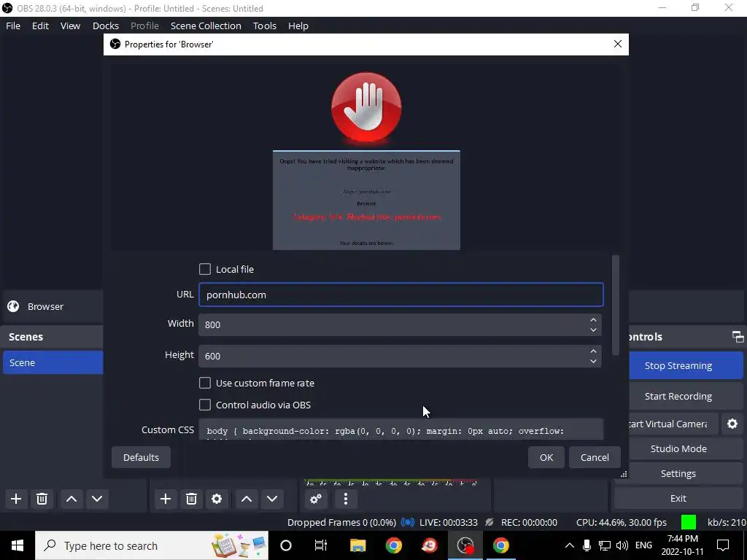
Task: Reset properties with Defaults button
Action: click(x=141, y=457)
